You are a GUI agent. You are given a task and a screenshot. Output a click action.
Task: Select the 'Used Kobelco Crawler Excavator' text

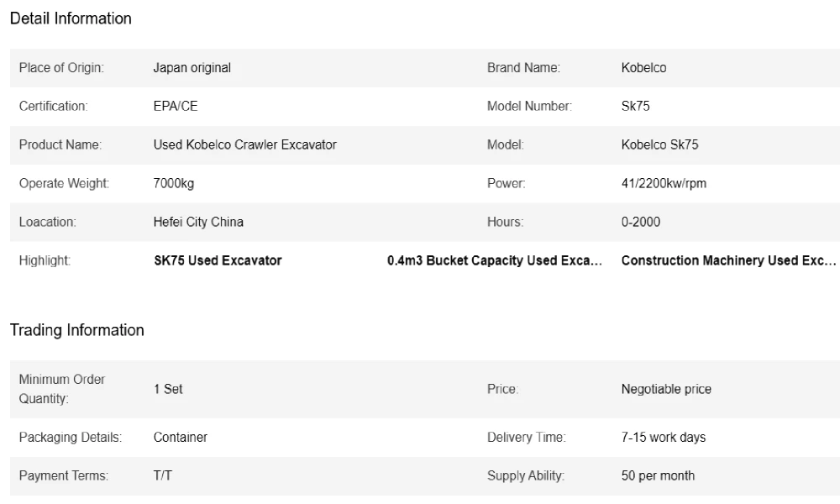[244, 144]
